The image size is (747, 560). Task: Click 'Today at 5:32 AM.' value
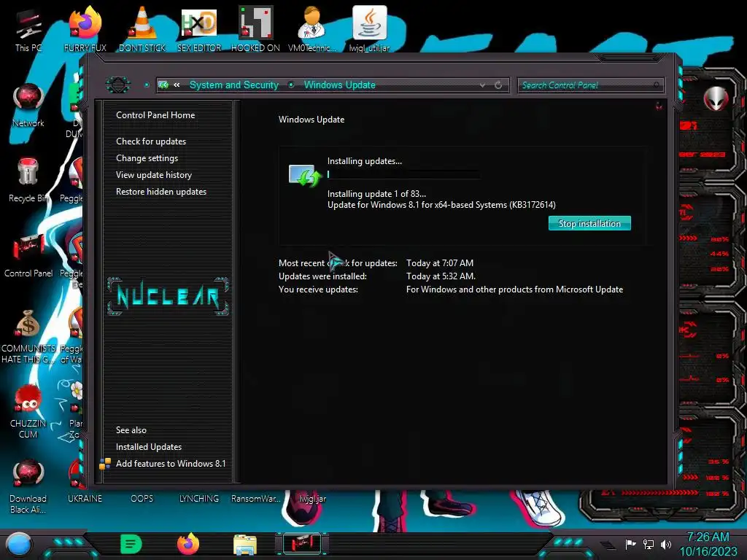pyautogui.click(x=441, y=276)
